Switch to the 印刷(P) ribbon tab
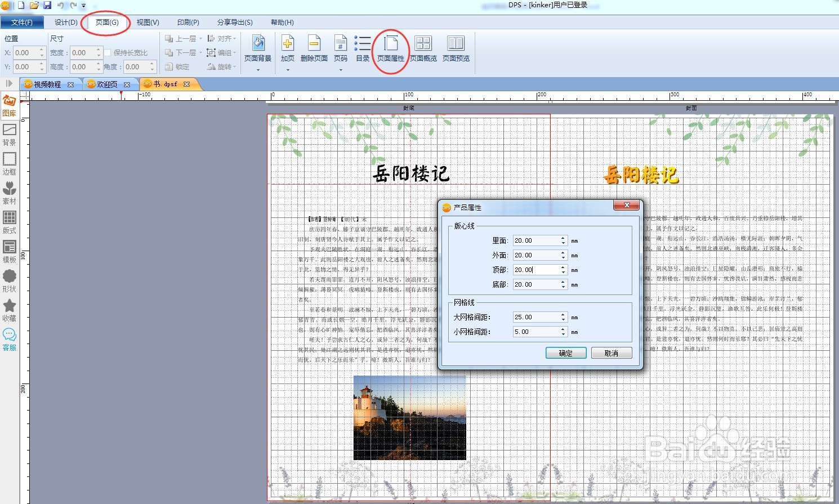This screenshot has height=504, width=839. point(188,23)
